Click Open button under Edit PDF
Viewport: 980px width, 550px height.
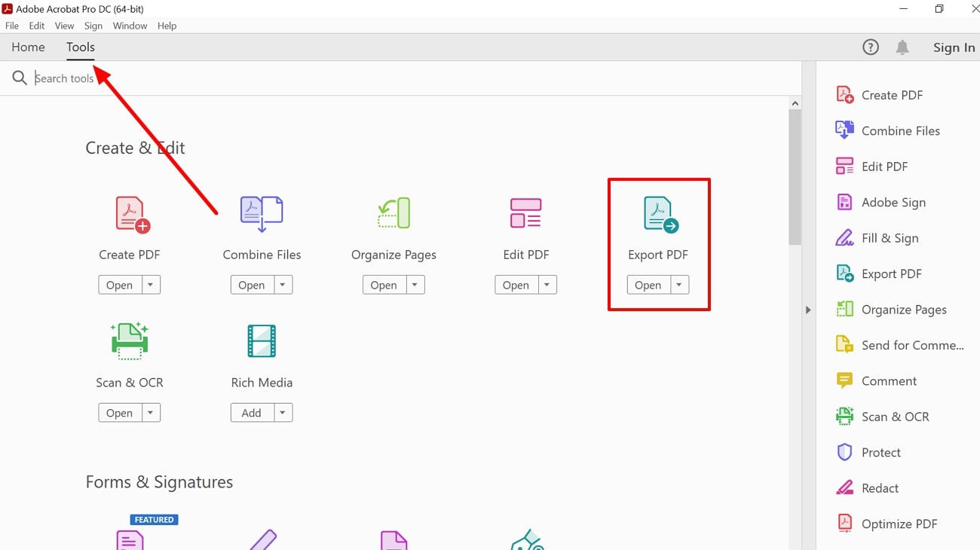[516, 285]
